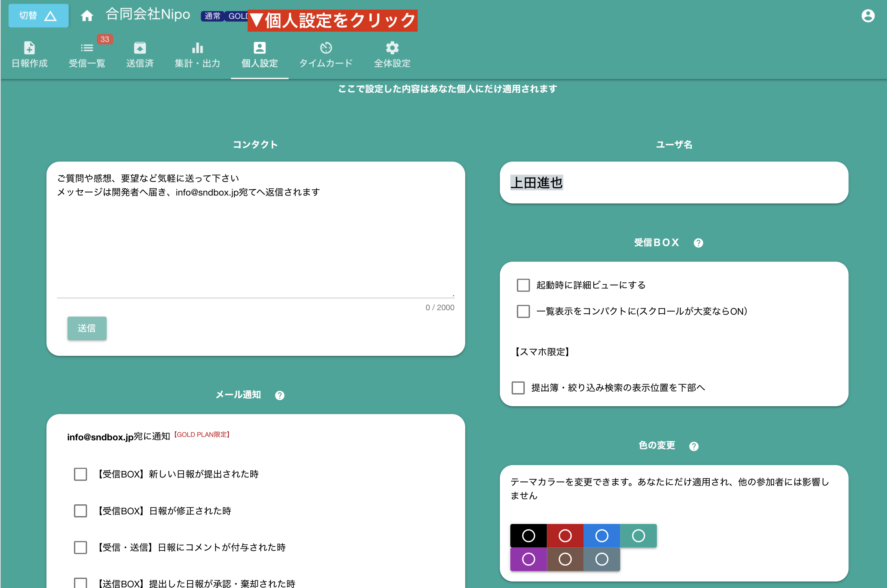This screenshot has width=887, height=588.
Task: Click the 0 / 2000 character counter
Action: (x=440, y=307)
